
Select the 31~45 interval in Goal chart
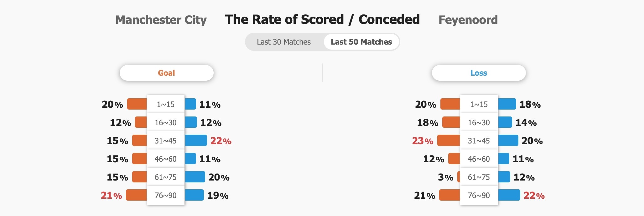point(166,140)
